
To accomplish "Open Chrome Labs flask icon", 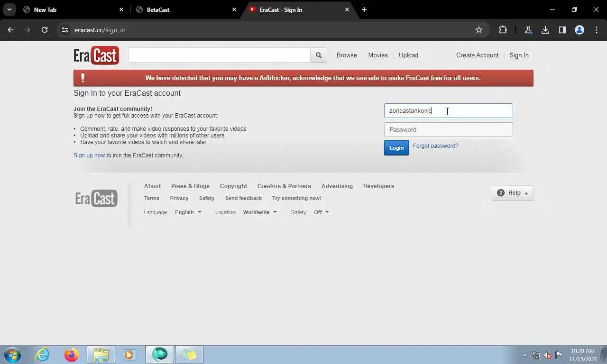I will pos(528,30).
